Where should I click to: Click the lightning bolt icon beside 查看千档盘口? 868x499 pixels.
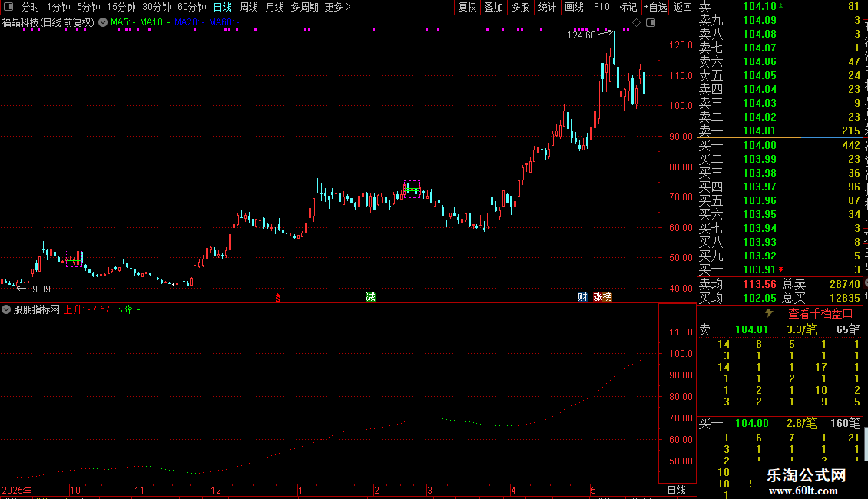click(769, 313)
